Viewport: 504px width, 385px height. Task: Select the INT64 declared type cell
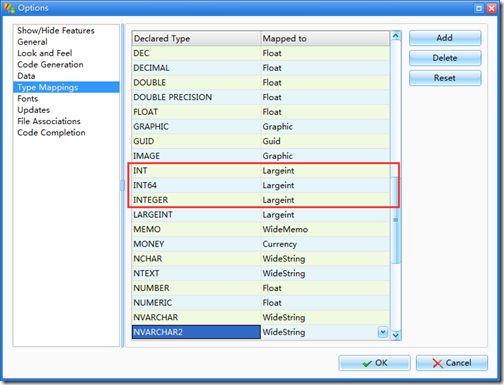(x=196, y=185)
